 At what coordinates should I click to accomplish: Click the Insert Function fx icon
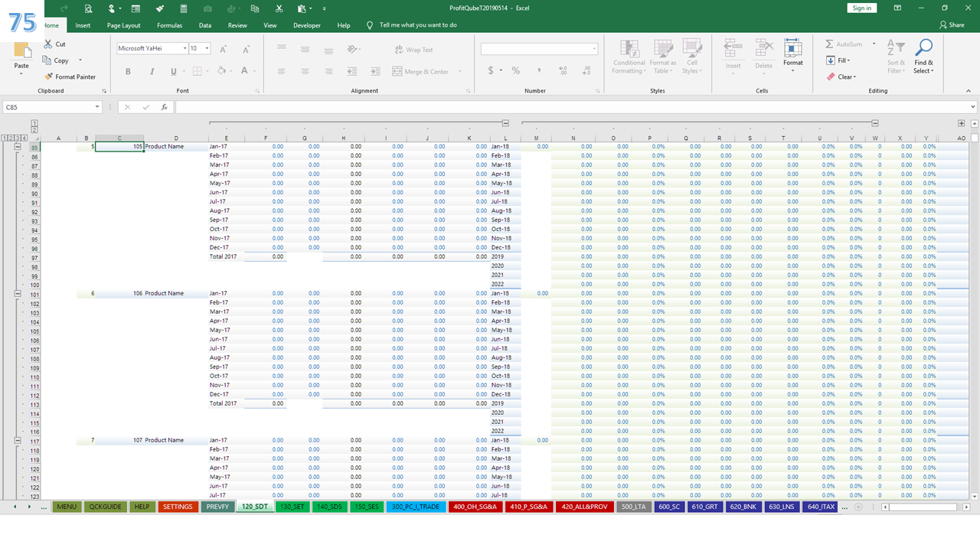164,107
